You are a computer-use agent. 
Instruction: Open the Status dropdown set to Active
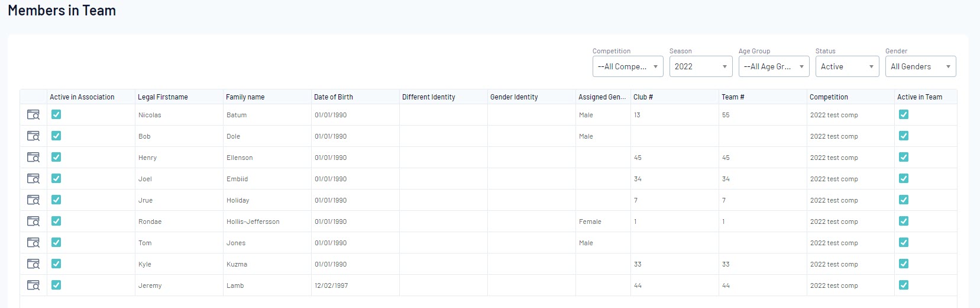click(x=847, y=67)
